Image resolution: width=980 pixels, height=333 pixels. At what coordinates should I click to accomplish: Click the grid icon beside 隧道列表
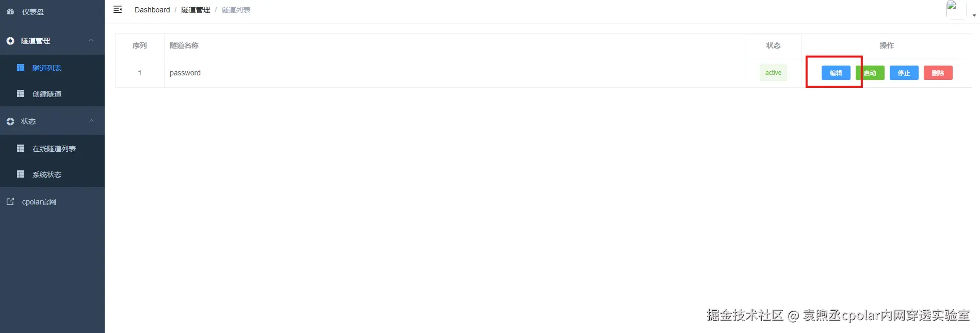tap(21, 68)
